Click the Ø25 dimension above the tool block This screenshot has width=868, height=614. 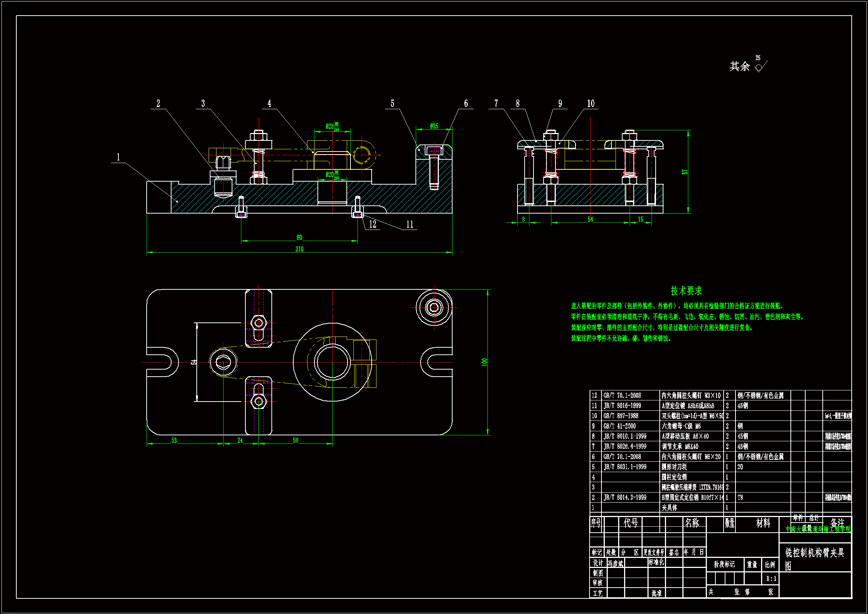434,126
